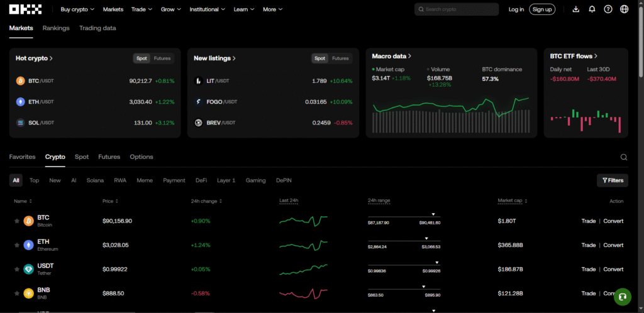The image size is (644, 313).
Task: Click the OKX logo
Action: (26, 9)
